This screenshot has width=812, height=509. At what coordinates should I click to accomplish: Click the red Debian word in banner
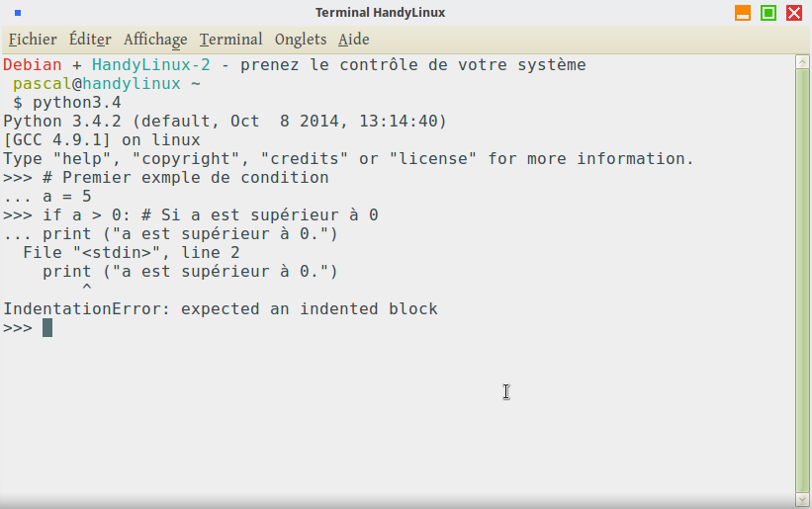(x=33, y=65)
